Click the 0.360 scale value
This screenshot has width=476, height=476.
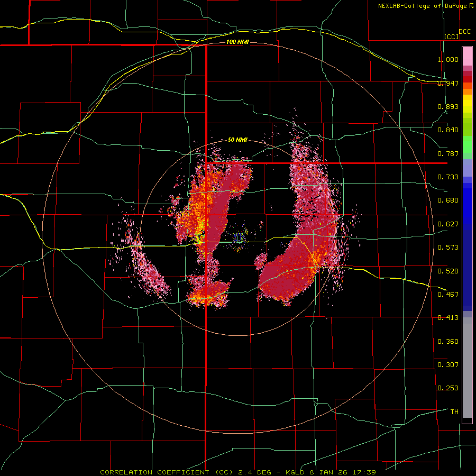click(448, 342)
